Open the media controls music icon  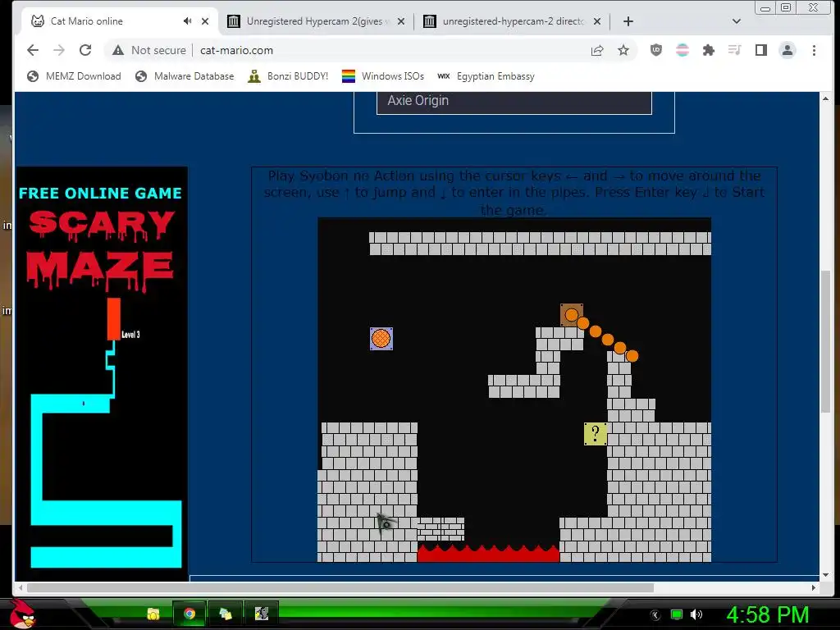pyautogui.click(x=734, y=50)
